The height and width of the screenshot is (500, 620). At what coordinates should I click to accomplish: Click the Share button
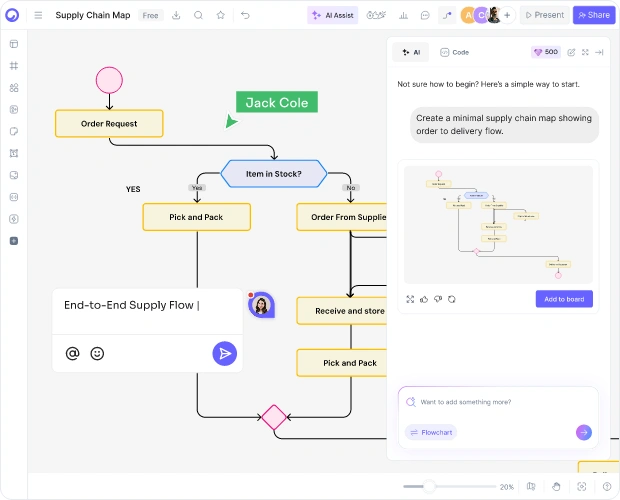coord(594,15)
